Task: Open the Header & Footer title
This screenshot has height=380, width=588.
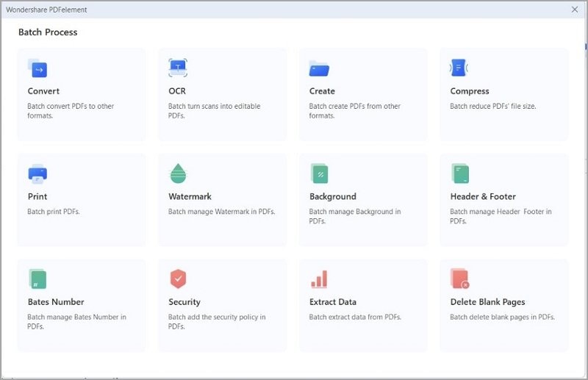Action: click(483, 196)
